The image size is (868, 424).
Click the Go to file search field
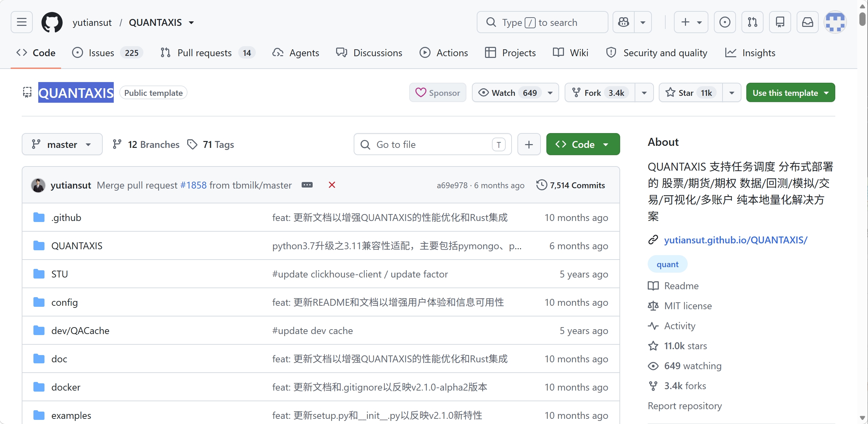[432, 144]
